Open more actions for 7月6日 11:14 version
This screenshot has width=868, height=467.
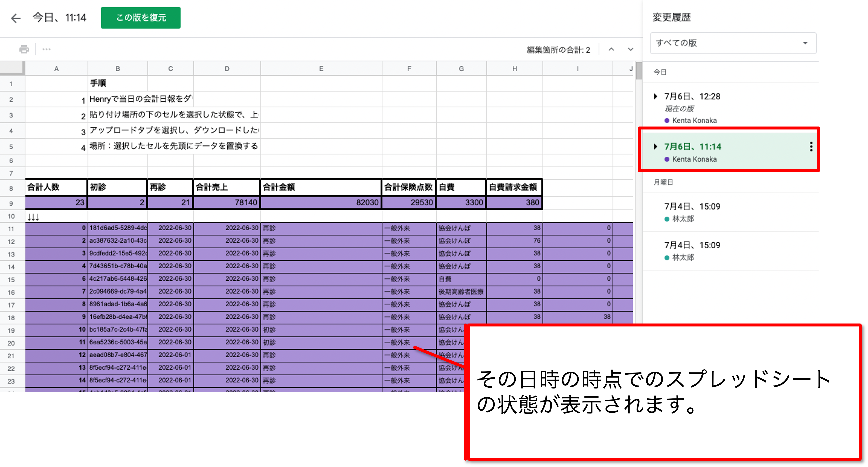click(811, 147)
